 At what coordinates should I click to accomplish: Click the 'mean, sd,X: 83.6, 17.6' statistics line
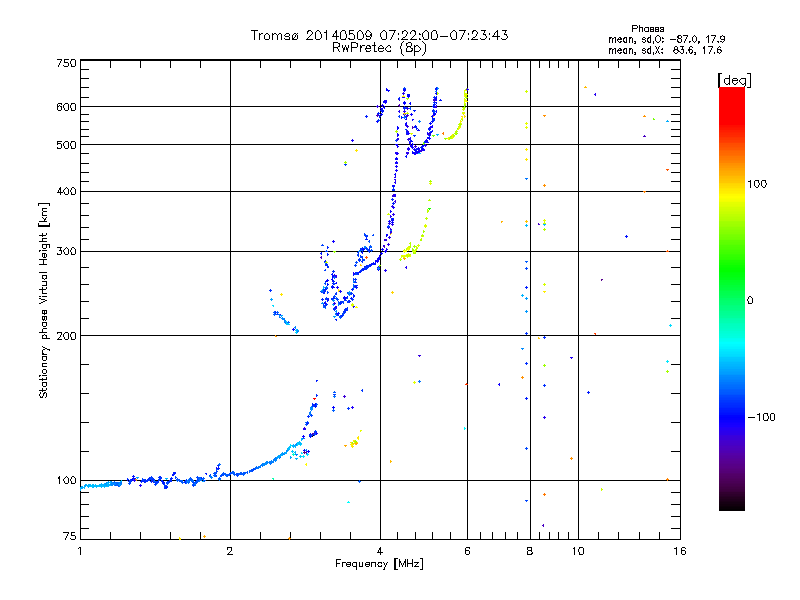665,50
